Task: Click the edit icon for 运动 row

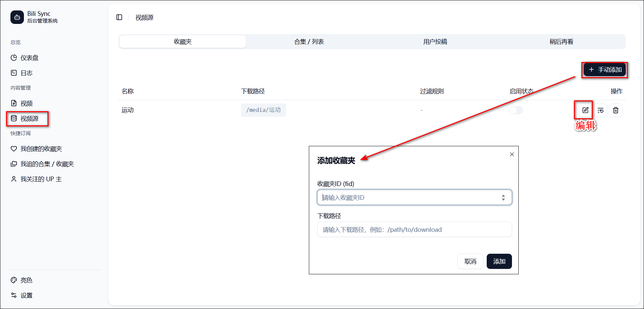Action: click(x=585, y=110)
